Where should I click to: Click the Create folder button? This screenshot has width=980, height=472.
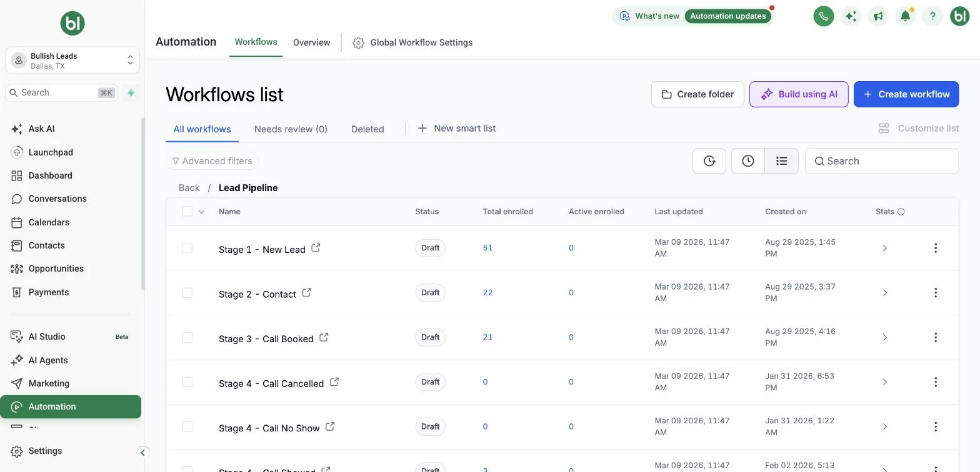[x=697, y=94]
